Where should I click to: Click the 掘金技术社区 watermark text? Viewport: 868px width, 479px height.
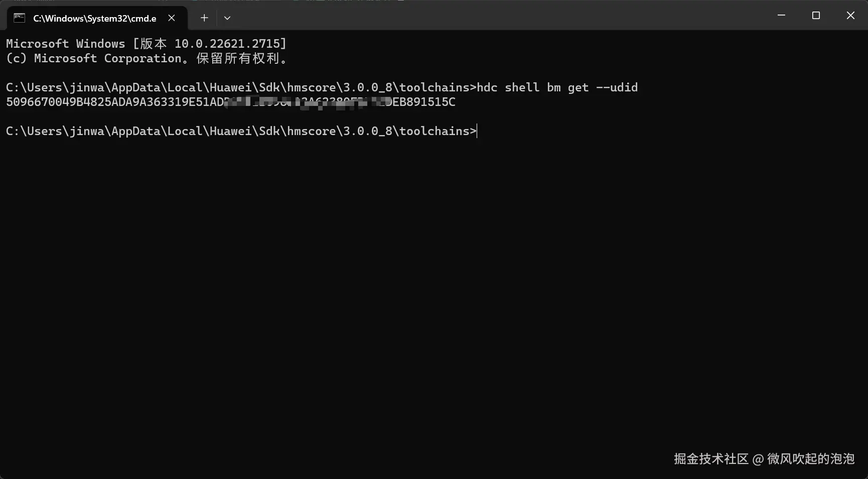[x=710, y=459]
